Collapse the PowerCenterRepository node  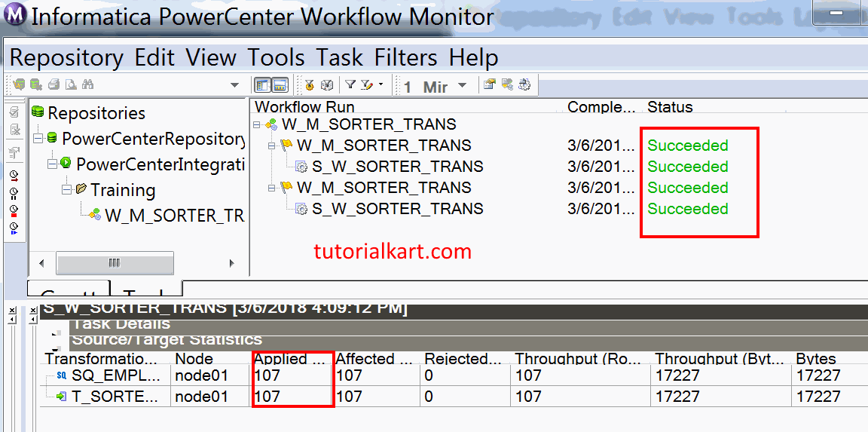click(x=37, y=138)
